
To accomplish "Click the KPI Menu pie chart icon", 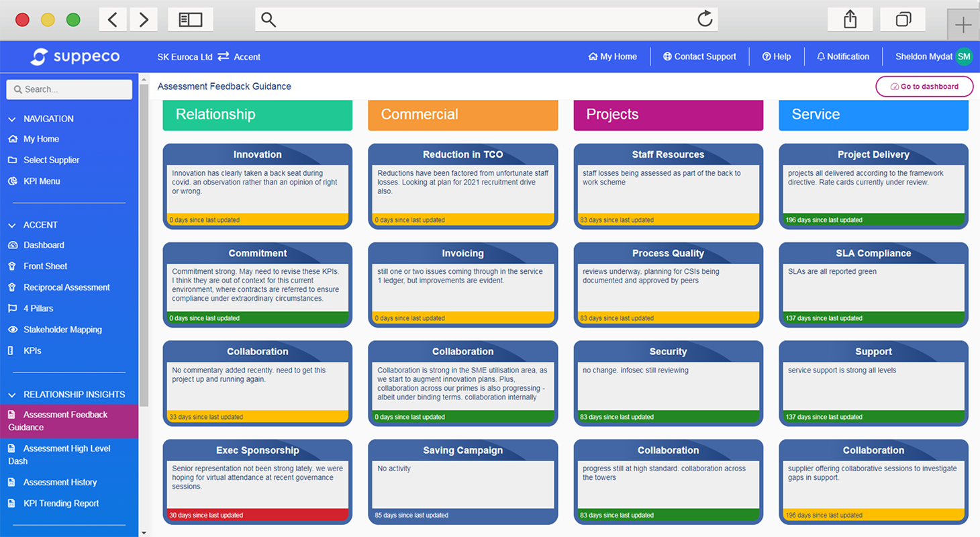I will pyautogui.click(x=12, y=181).
